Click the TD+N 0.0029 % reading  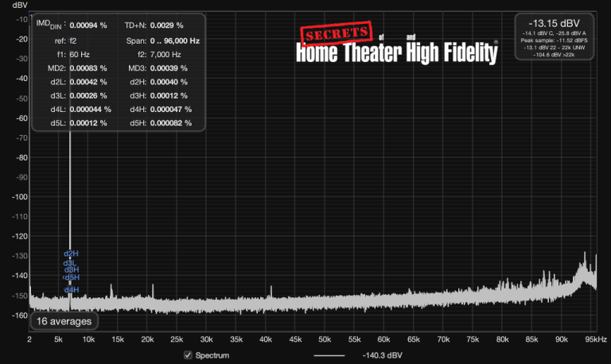(166, 25)
